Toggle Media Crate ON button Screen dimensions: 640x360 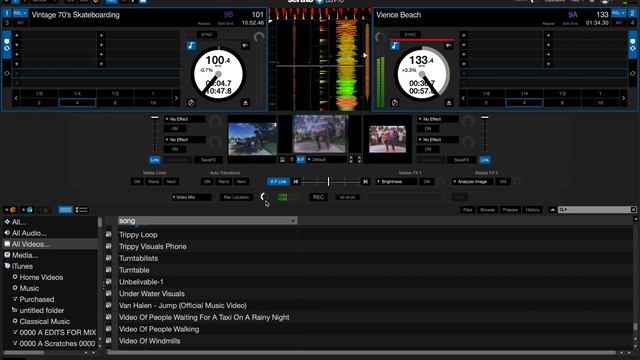[x=137, y=181]
